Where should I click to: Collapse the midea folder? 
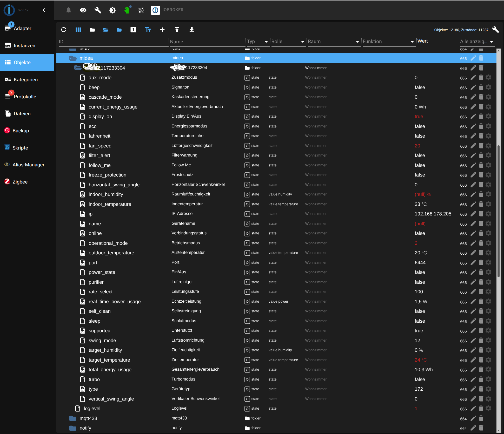(x=73, y=58)
